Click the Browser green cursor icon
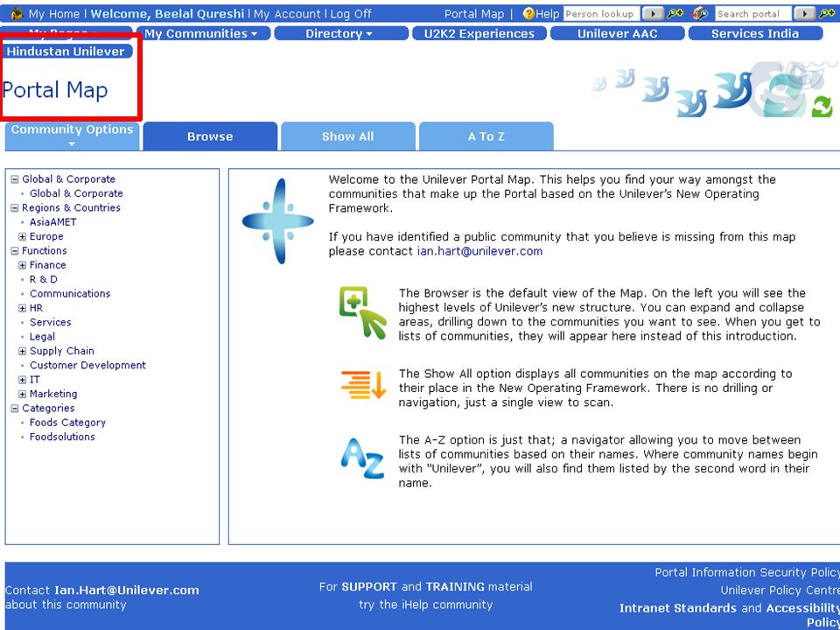Screen dimensions: 840x630 362,312
